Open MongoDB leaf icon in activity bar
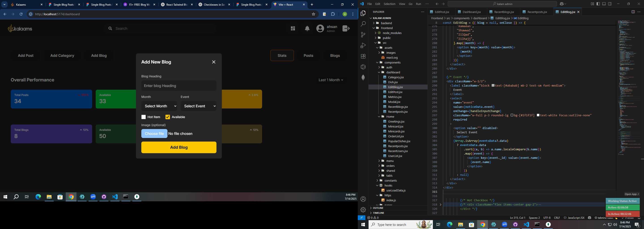Screen dimensions: 644x229 363,78
